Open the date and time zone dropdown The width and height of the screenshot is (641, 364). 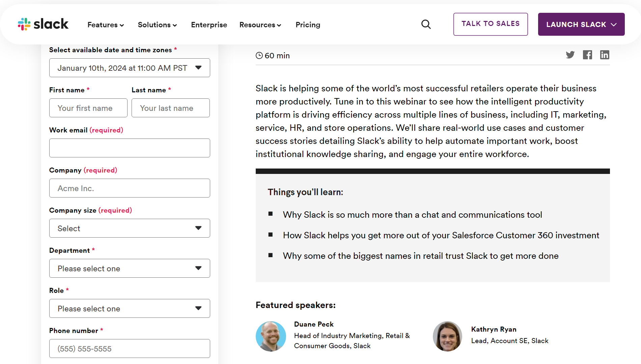[x=130, y=68]
